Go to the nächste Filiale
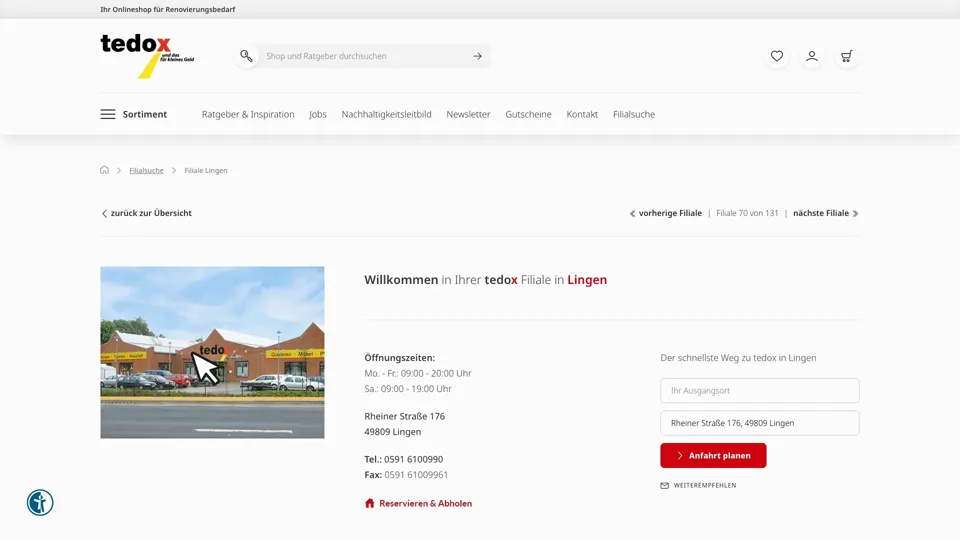 (x=821, y=213)
